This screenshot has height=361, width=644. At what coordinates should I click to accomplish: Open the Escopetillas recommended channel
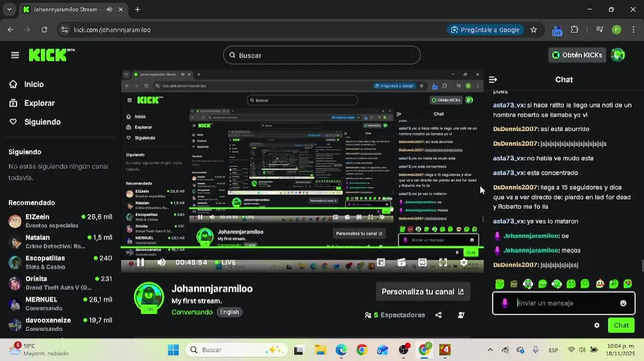point(61,262)
